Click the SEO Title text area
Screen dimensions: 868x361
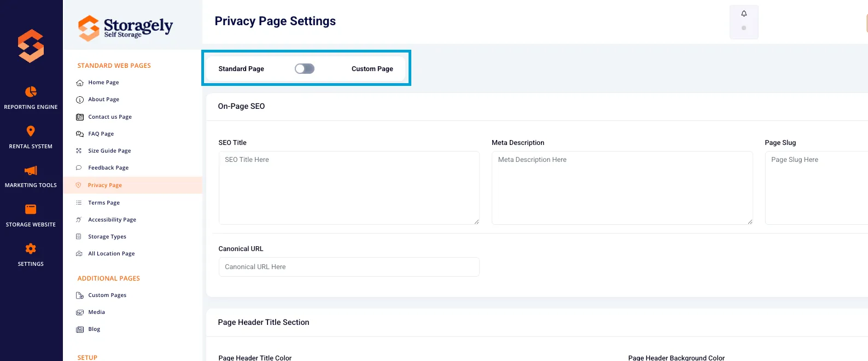point(349,188)
